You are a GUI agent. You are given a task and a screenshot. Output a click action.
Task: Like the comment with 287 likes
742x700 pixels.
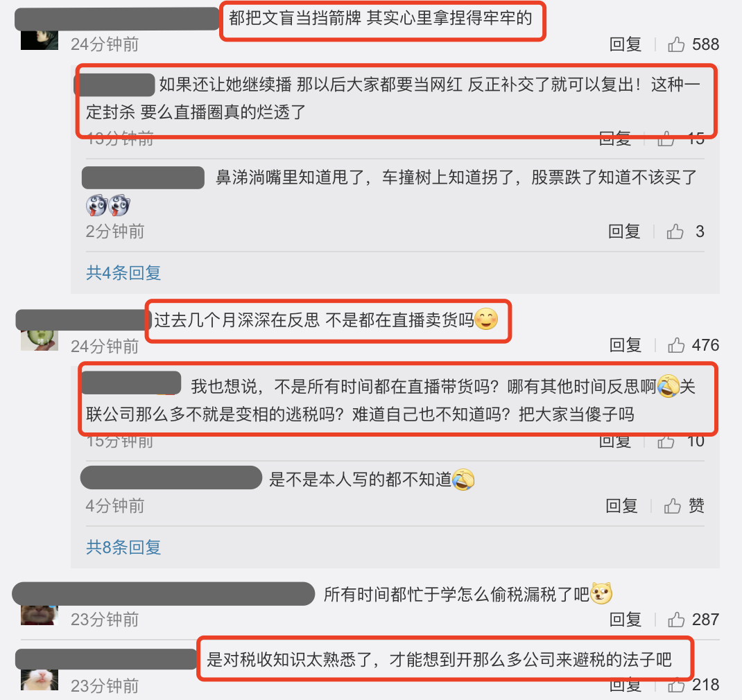pyautogui.click(x=676, y=619)
